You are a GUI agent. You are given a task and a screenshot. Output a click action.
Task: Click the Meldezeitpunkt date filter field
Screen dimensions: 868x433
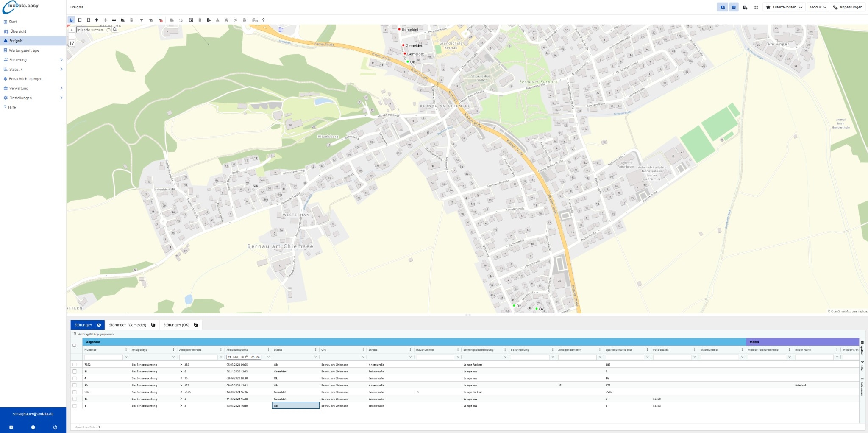tap(238, 357)
